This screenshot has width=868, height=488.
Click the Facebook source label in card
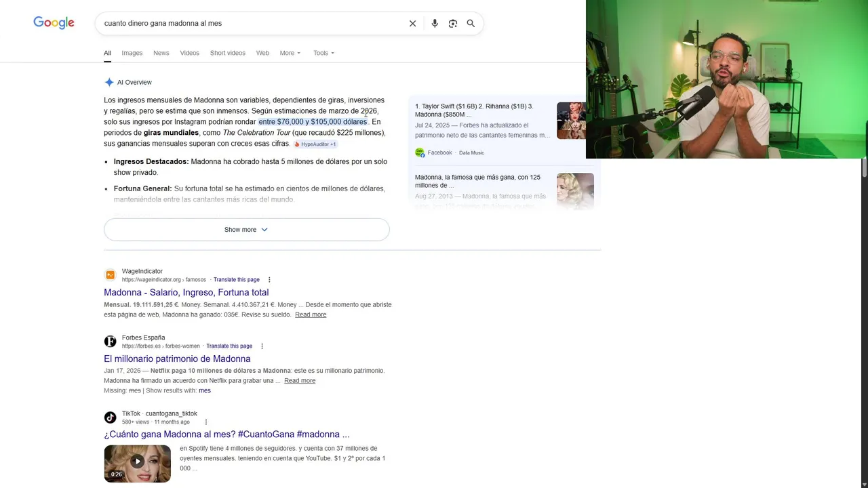tap(439, 153)
